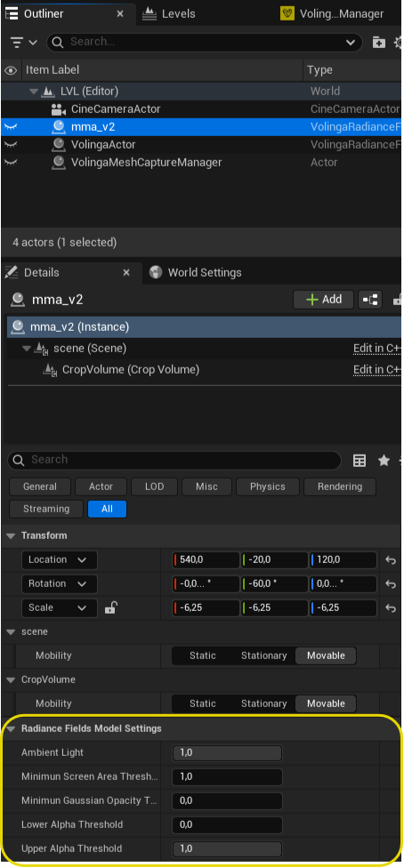
Task: Collapse the scene (Scene) component node
Action: (x=27, y=349)
